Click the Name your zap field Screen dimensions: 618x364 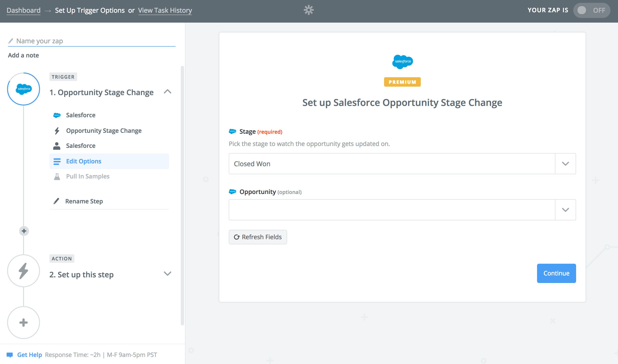click(93, 41)
